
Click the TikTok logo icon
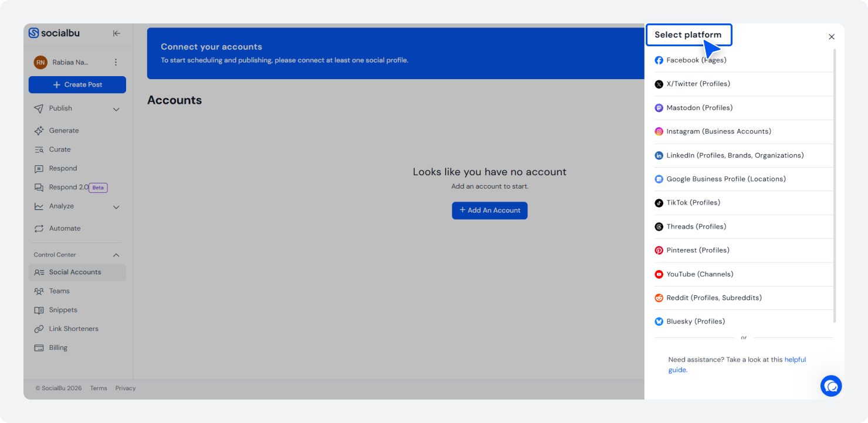659,203
